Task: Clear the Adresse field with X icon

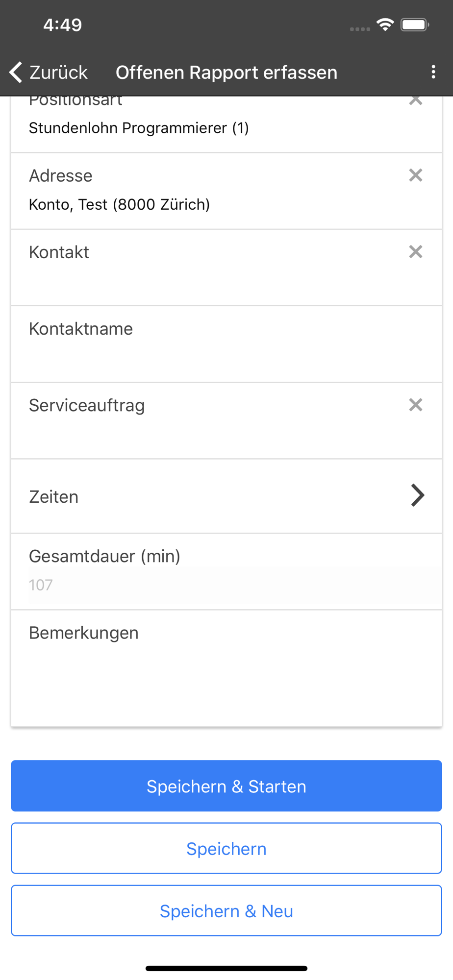Action: pos(415,175)
